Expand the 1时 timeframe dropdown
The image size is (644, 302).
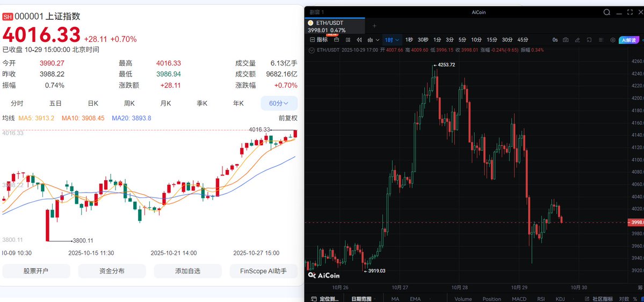click(x=392, y=40)
